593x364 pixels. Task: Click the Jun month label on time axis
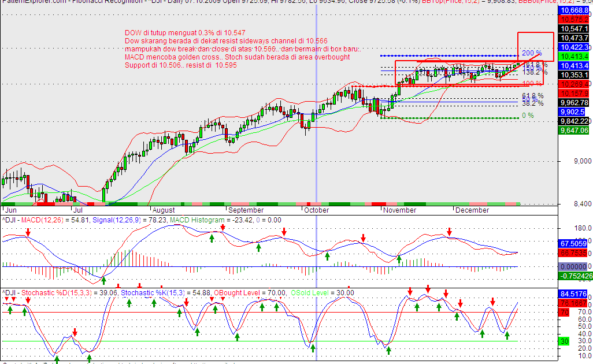coord(10,210)
